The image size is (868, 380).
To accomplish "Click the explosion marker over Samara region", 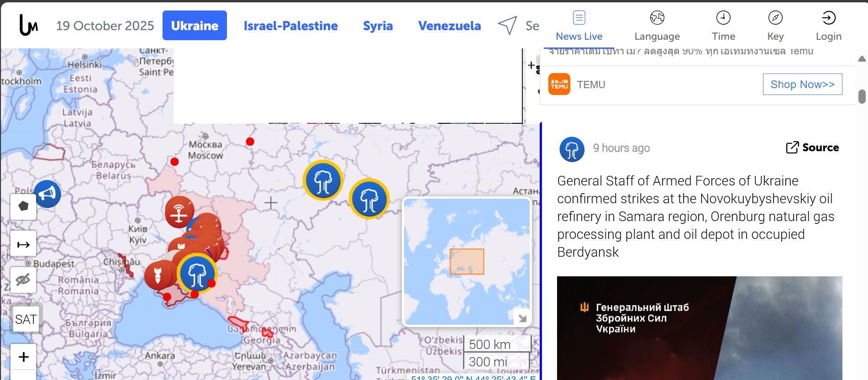I will [x=323, y=180].
